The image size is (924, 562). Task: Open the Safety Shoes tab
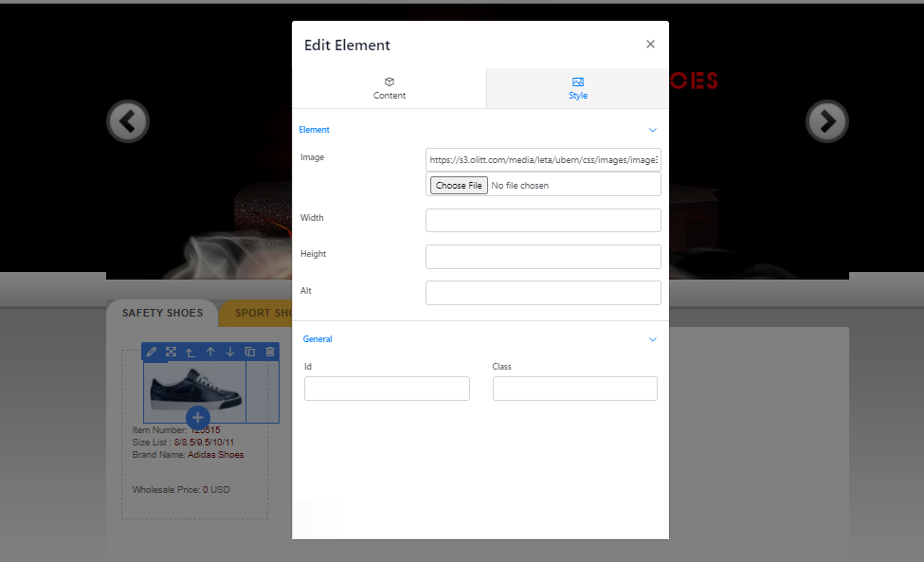[x=162, y=313]
